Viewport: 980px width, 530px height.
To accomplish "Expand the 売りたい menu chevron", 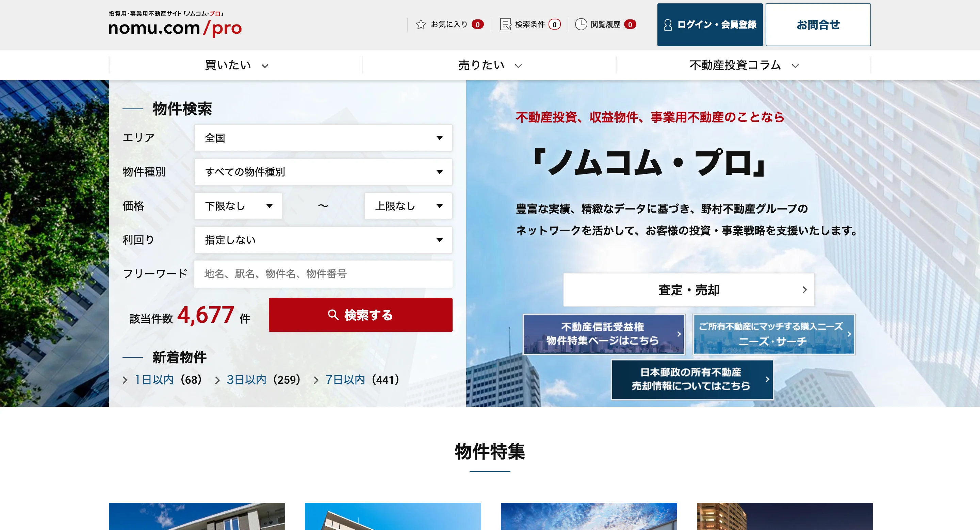I will click(x=518, y=66).
